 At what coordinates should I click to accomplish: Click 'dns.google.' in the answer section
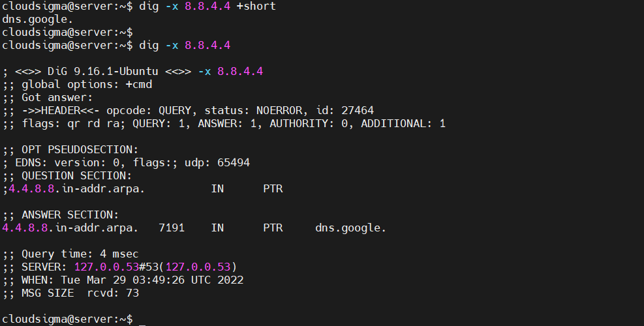[x=351, y=228]
